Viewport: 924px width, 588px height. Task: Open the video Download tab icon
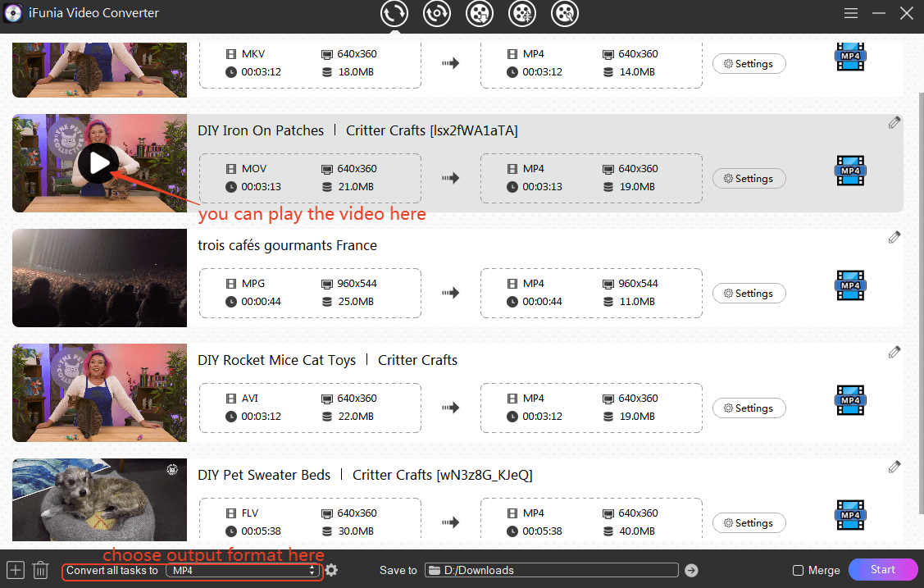click(x=480, y=13)
